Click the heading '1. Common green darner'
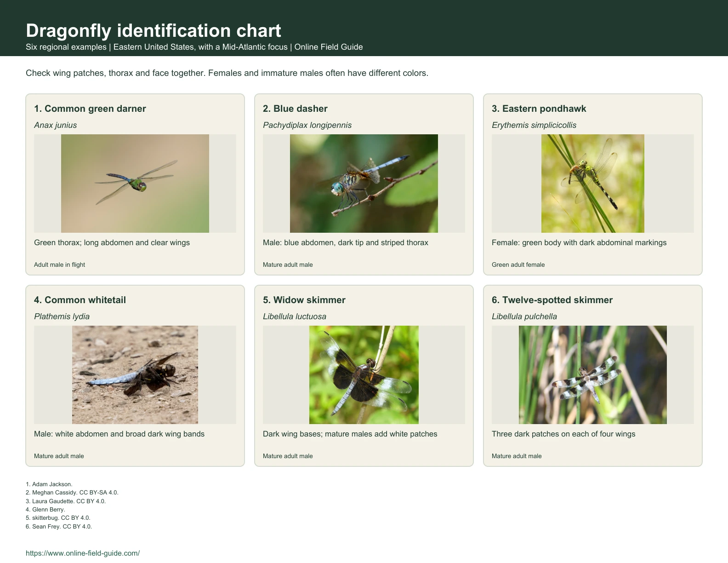 (90, 109)
